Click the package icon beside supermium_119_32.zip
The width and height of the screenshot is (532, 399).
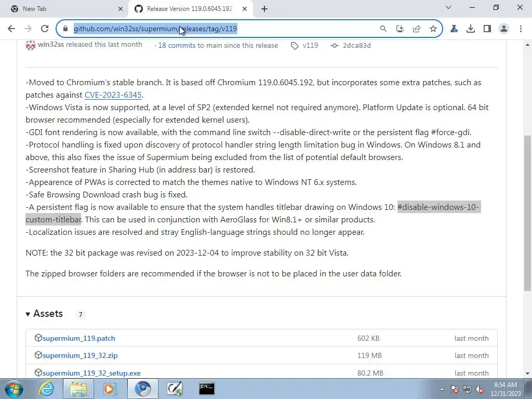click(38, 355)
